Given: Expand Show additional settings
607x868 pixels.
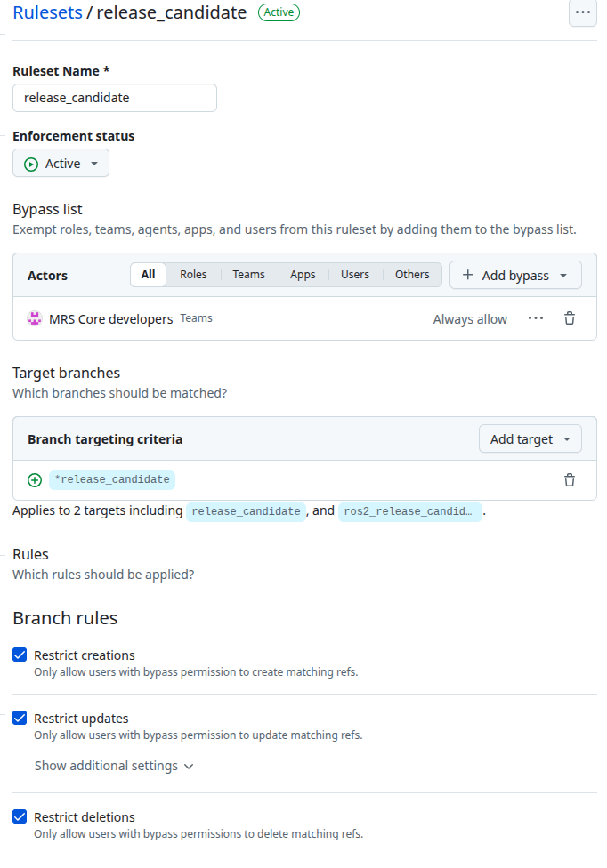Looking at the screenshot, I should (114, 766).
